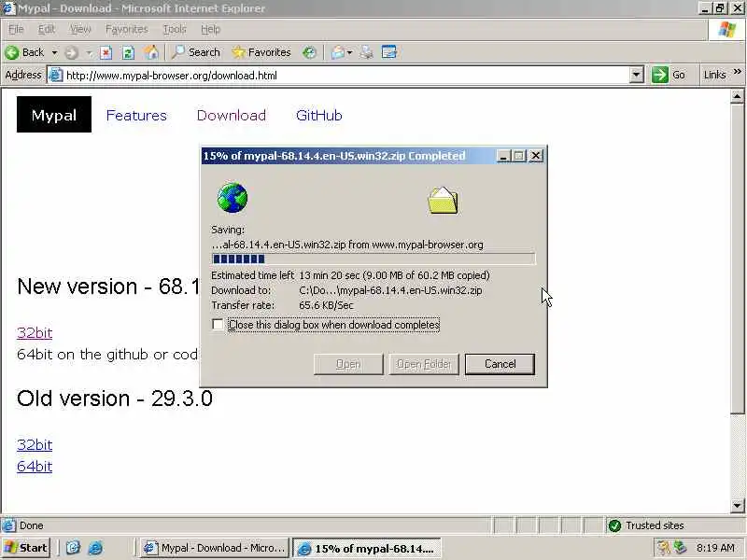Viewport: 747px width, 560px height.
Task: Click the greyed-out Open button
Action: (x=348, y=364)
